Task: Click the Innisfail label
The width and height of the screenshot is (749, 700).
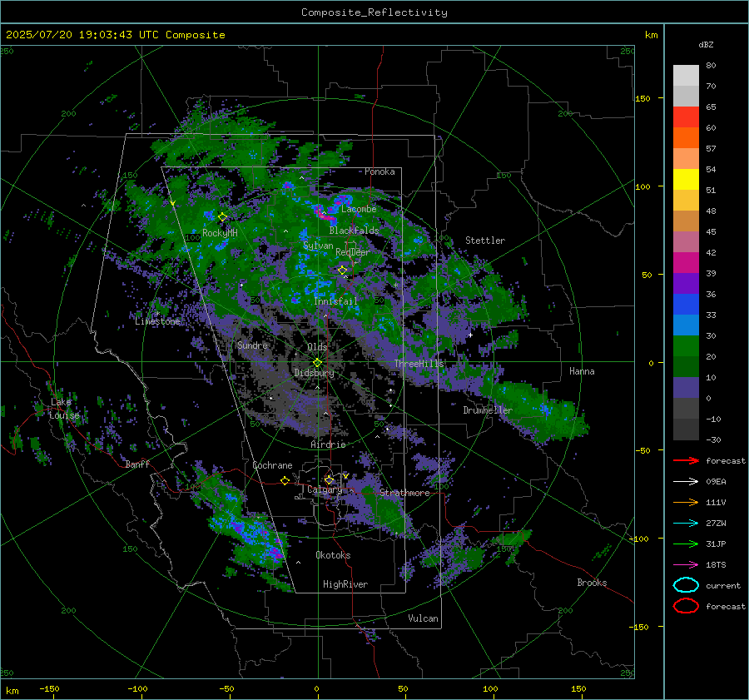Action: pos(335,301)
